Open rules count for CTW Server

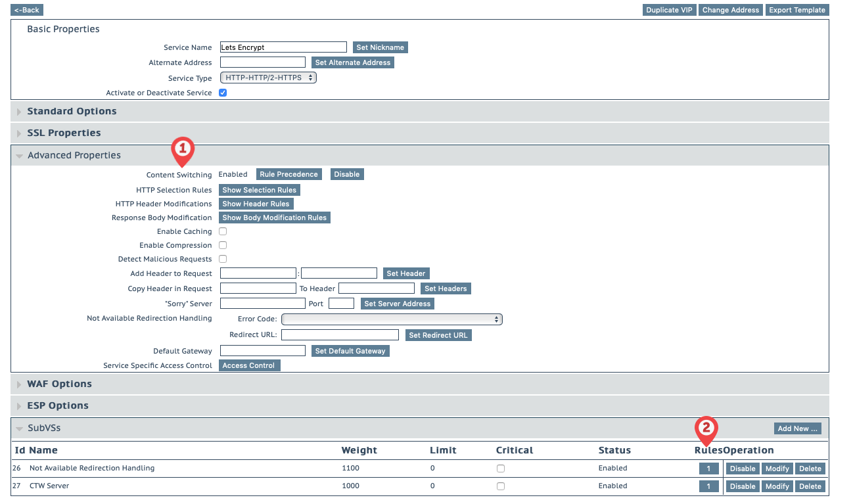(x=708, y=486)
